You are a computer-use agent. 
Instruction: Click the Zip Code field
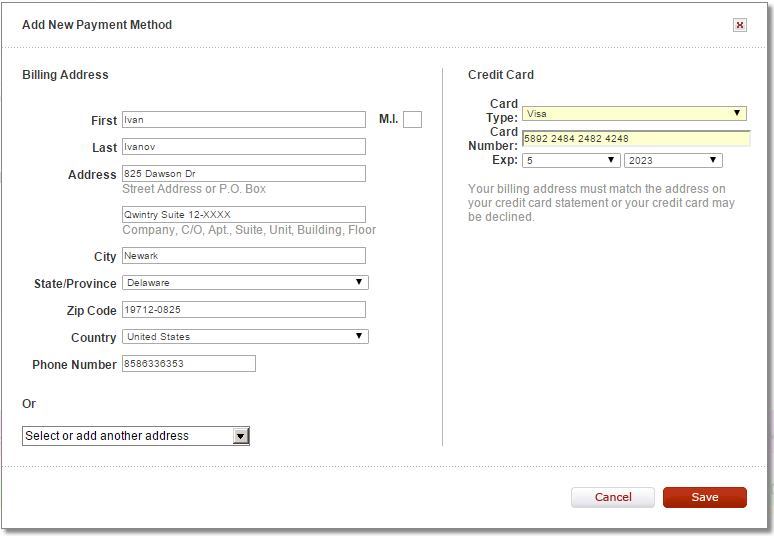click(x=244, y=309)
